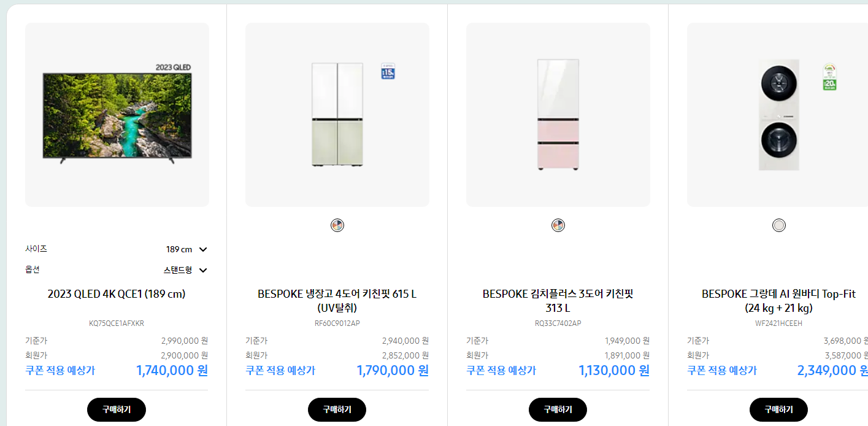Image resolution: width=868 pixels, height=426 pixels.
Task: Click 구매하기 for the 2023 QLED TV
Action: (x=117, y=409)
